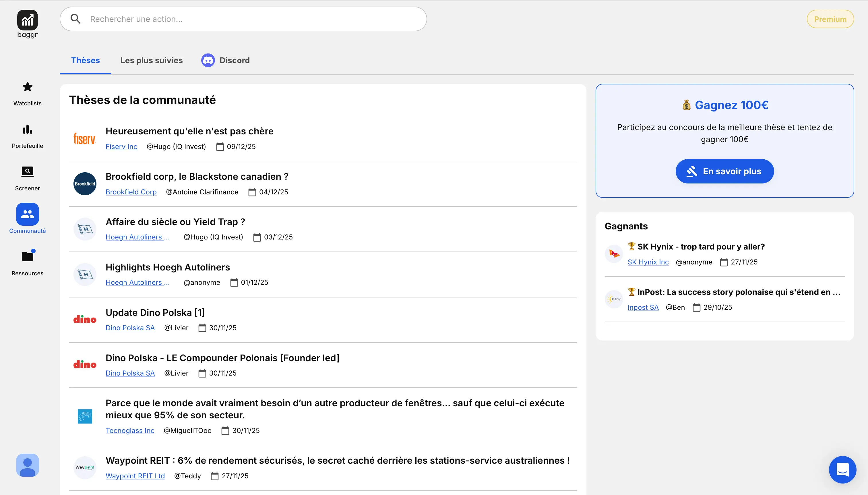Viewport: 868px width, 495px height.
Task: Click the Discord logo icon
Action: click(x=208, y=61)
